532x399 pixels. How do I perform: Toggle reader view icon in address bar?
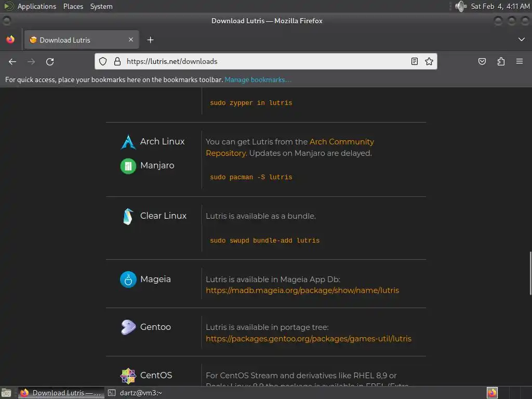[415, 61]
